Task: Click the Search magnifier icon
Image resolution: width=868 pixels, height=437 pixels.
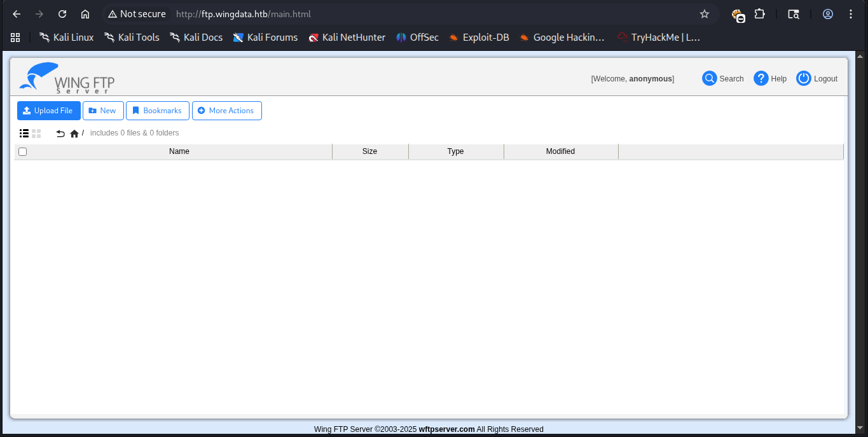Action: click(709, 78)
